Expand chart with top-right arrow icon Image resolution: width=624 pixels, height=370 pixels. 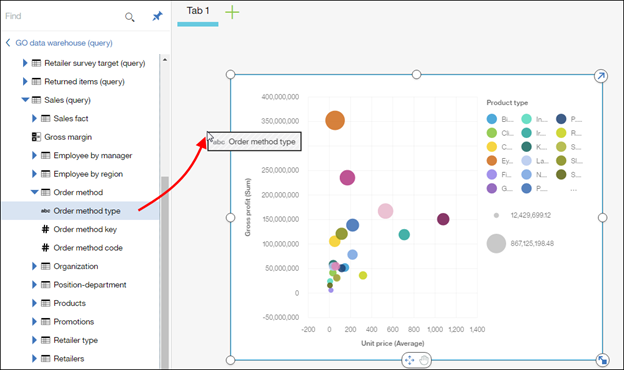click(601, 76)
